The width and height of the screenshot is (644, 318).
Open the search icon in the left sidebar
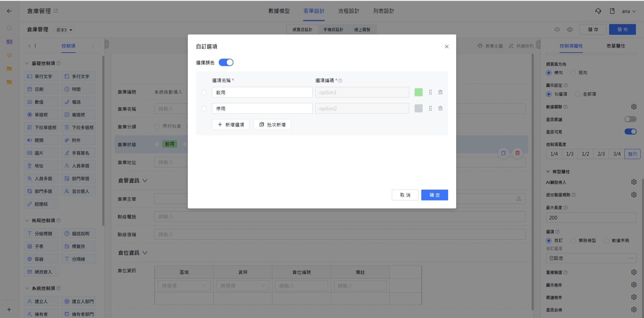pos(9,28)
